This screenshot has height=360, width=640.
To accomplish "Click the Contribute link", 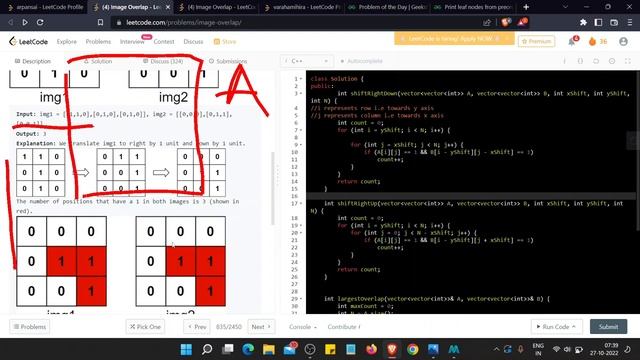I will 344,327.
